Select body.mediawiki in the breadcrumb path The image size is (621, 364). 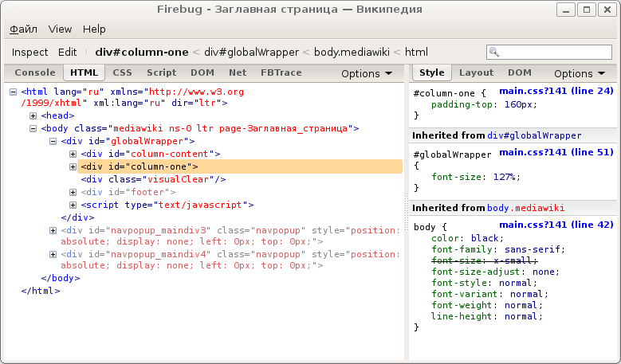(x=352, y=52)
